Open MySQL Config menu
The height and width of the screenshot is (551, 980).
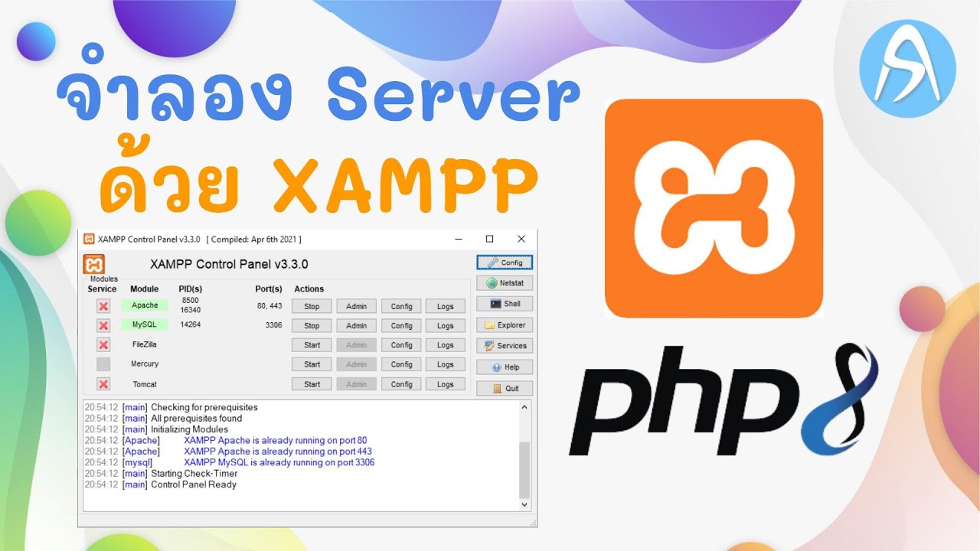point(401,325)
